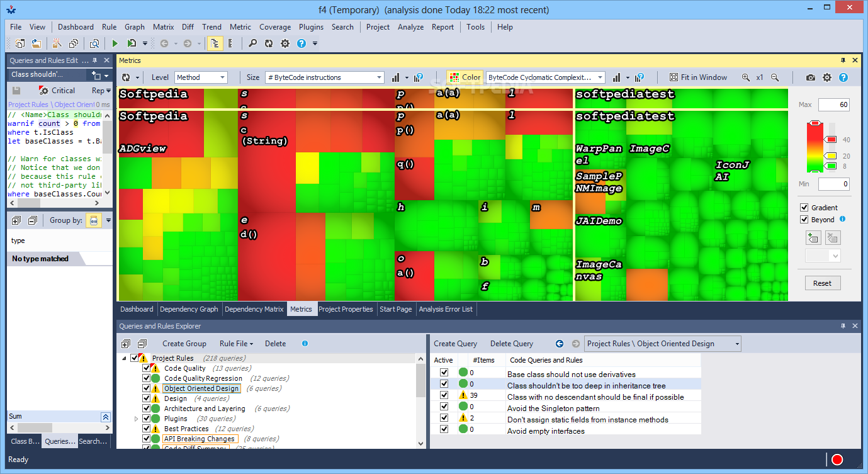
Task: Click the green color scale marker
Action: tap(831, 166)
